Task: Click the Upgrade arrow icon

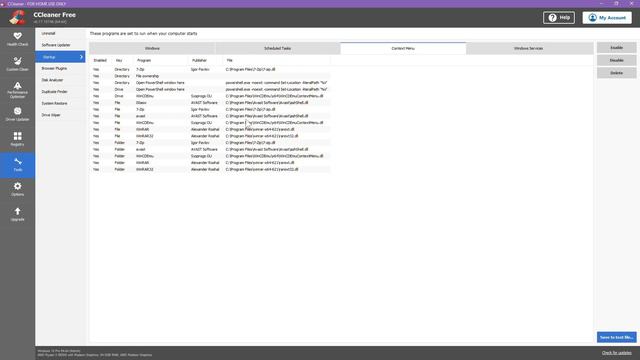Action: (x=18, y=211)
